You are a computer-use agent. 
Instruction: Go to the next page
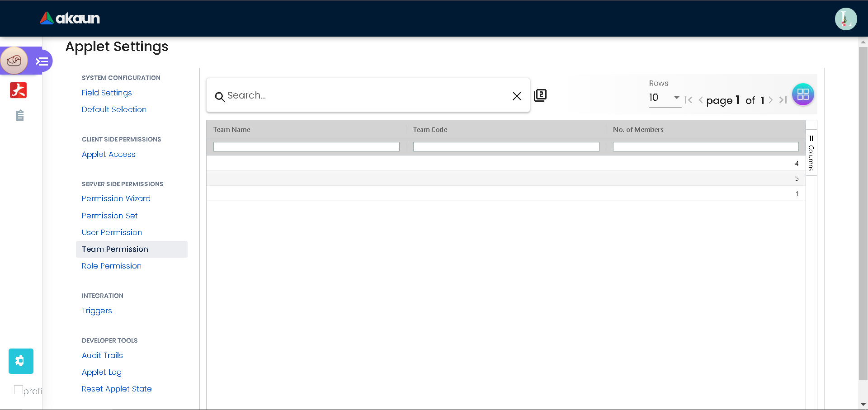(771, 100)
